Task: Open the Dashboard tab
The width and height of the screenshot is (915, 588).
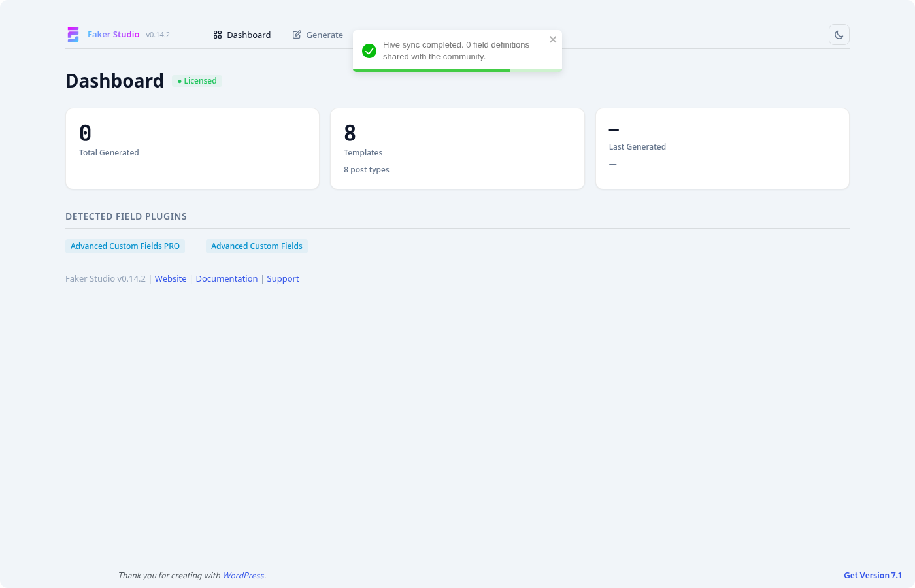Action: pyautogui.click(x=242, y=35)
